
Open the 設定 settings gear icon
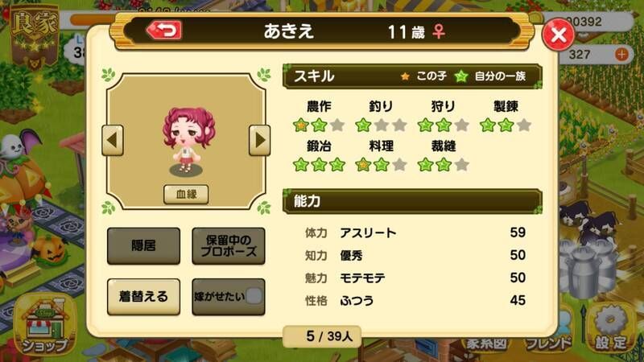pyautogui.click(x=611, y=328)
